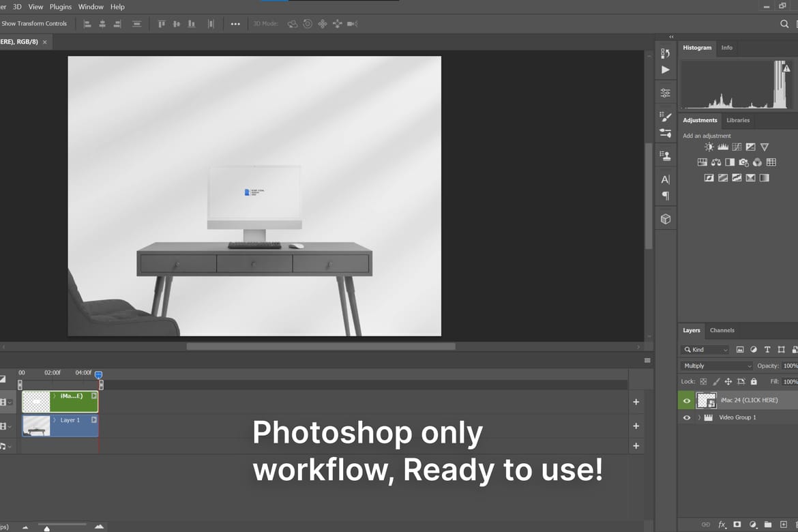The height and width of the screenshot is (532, 798).
Task: Hide the Video Group 1 layer
Action: (x=687, y=417)
